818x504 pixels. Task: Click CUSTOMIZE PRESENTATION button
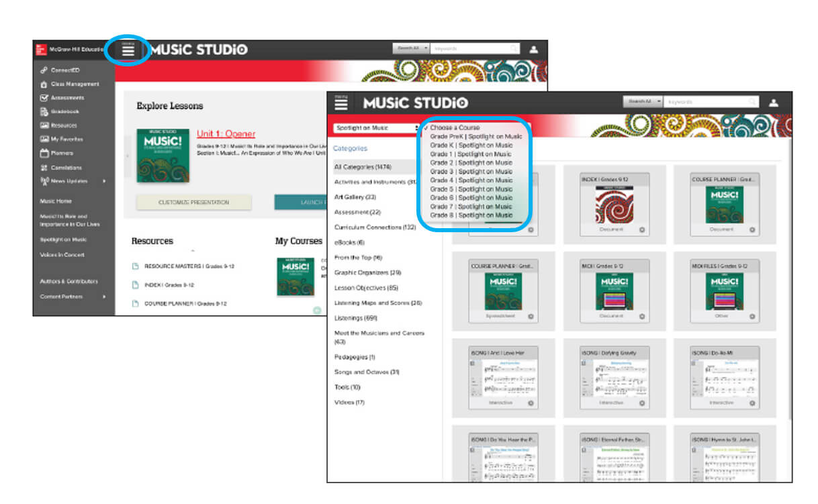point(193,202)
